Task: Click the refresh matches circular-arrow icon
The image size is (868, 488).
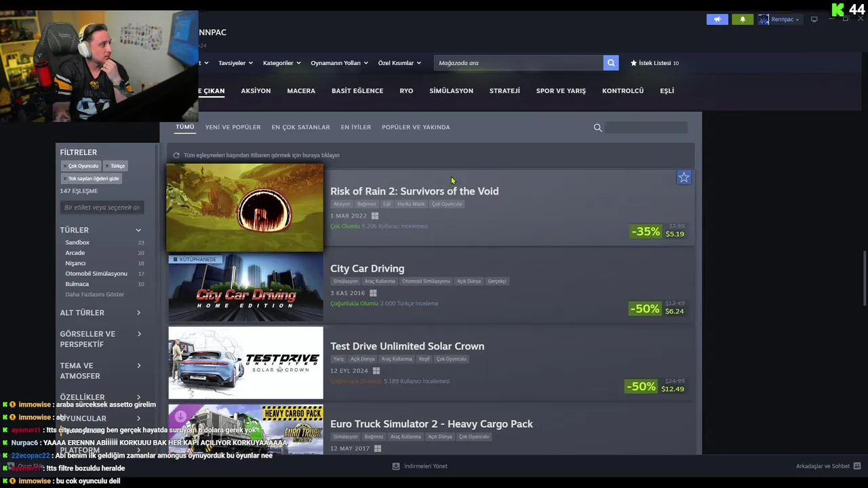Action: point(176,155)
